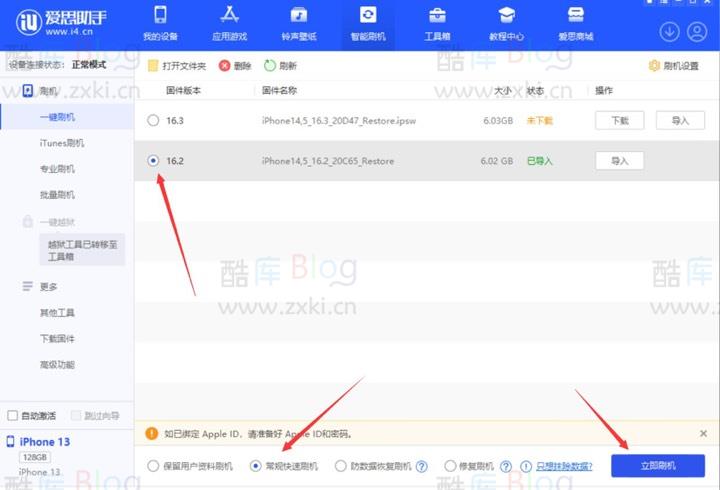Open 其他工具 in sidebar

click(57, 313)
